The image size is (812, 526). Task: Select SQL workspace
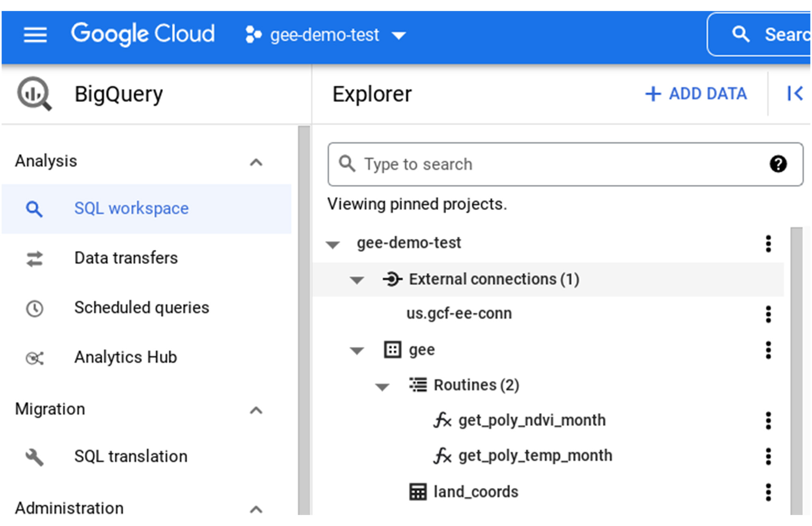(147, 209)
